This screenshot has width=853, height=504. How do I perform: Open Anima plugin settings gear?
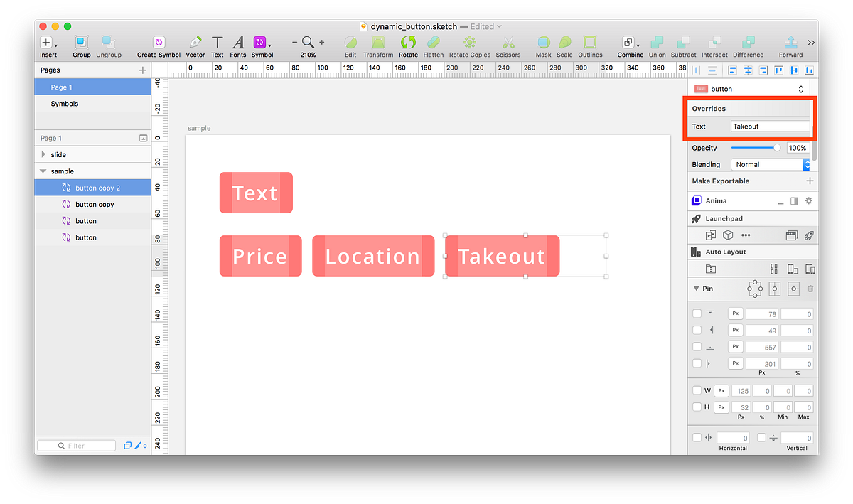pyautogui.click(x=808, y=201)
